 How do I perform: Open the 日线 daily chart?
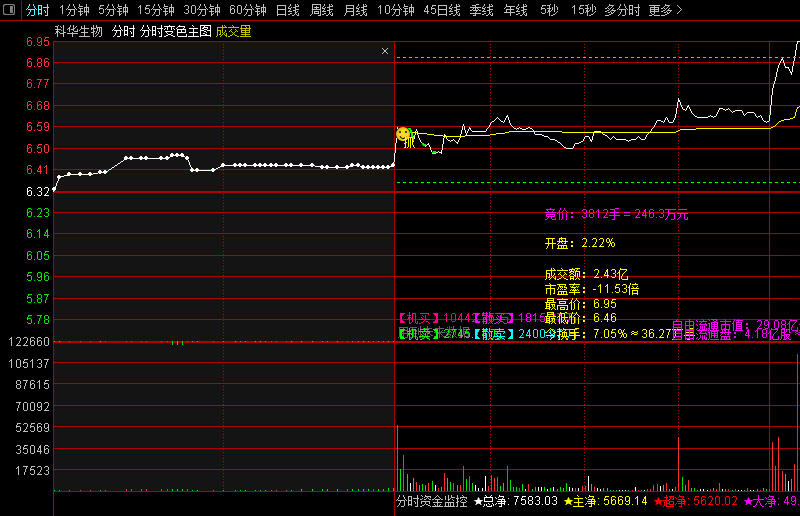pos(287,10)
